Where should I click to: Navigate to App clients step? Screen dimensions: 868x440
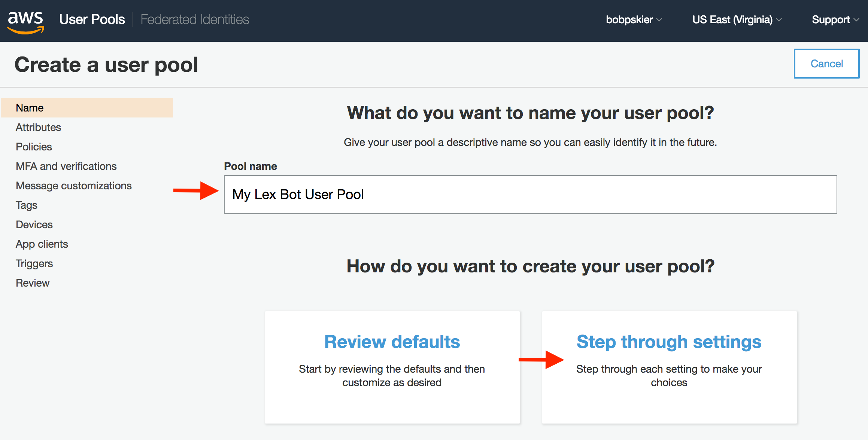point(42,244)
